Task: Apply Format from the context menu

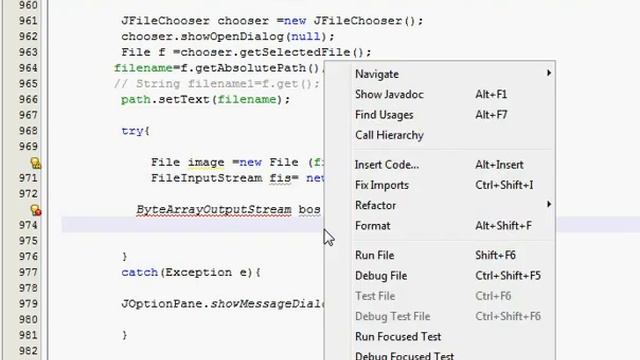Action: (440, 226)
